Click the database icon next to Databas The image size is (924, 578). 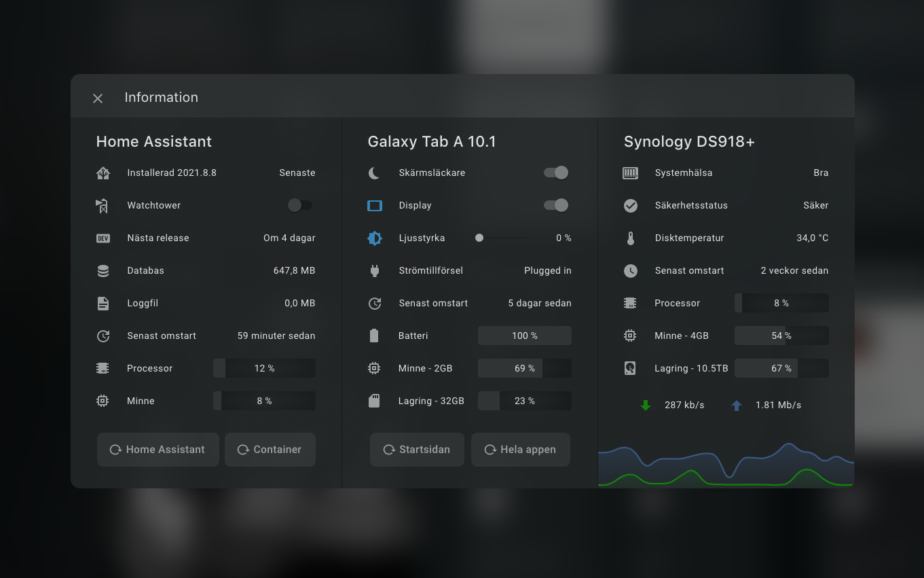[103, 271]
